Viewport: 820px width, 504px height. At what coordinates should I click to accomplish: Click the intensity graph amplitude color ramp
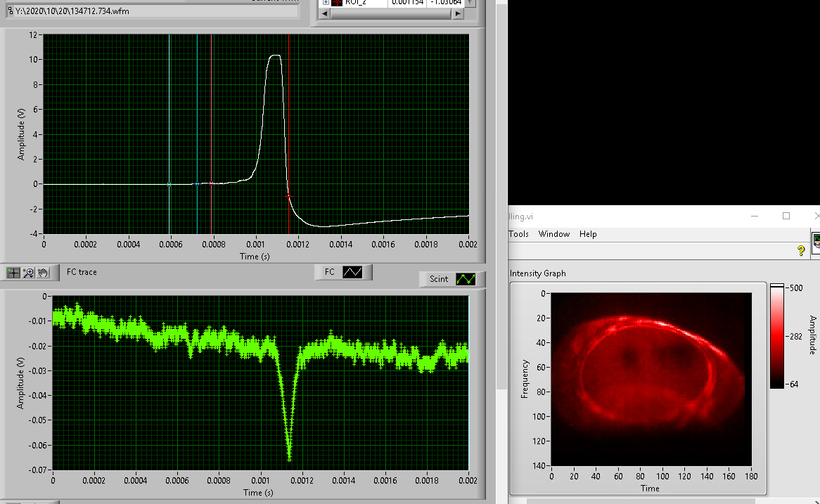776,337
